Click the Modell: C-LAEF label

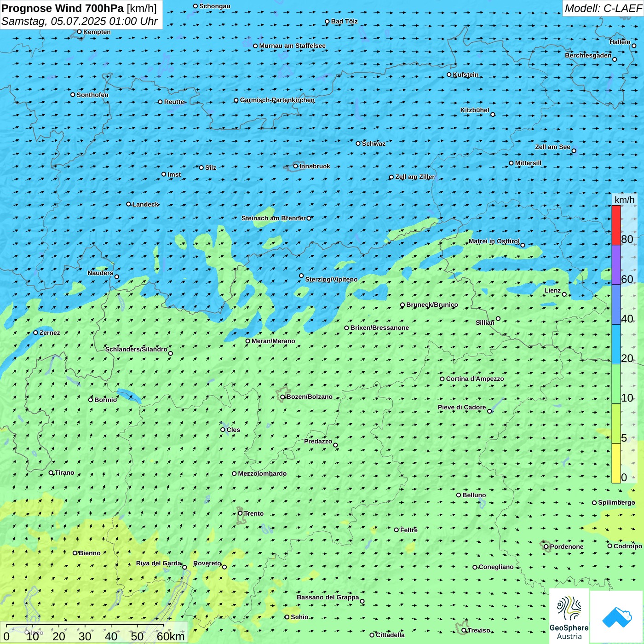603,8
